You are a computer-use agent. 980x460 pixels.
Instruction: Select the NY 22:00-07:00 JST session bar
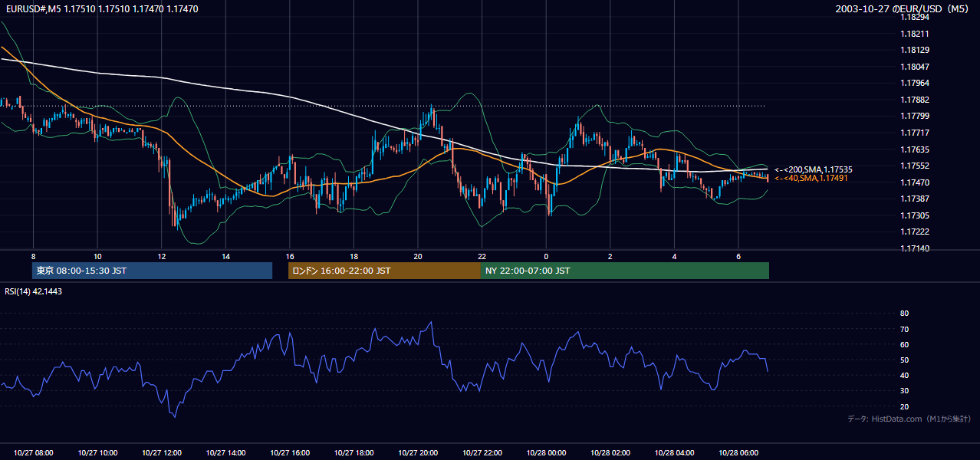(x=625, y=271)
